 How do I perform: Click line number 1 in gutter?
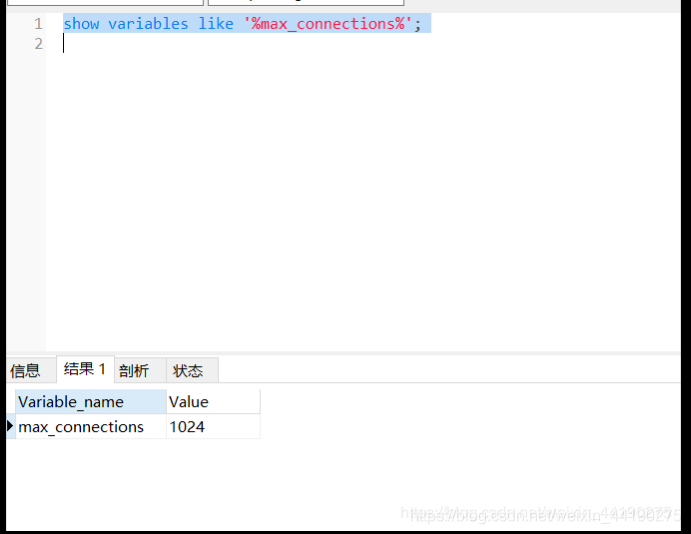click(38, 23)
